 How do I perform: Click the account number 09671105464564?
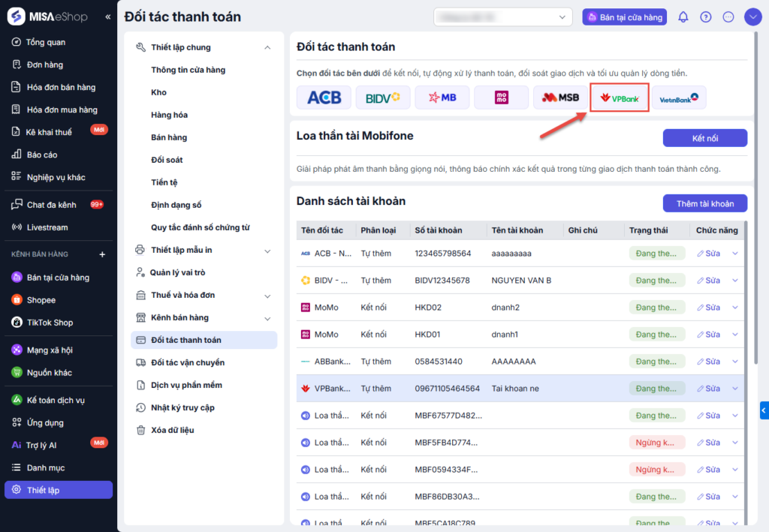pos(448,389)
